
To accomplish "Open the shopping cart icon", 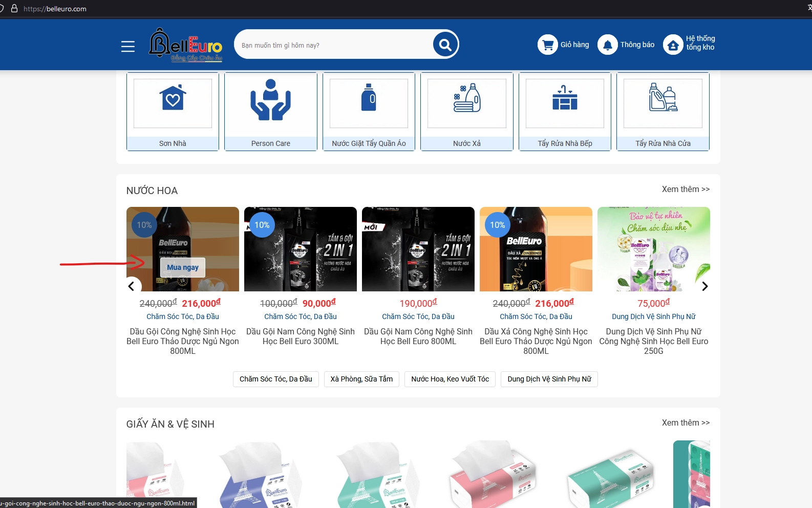I will point(547,45).
